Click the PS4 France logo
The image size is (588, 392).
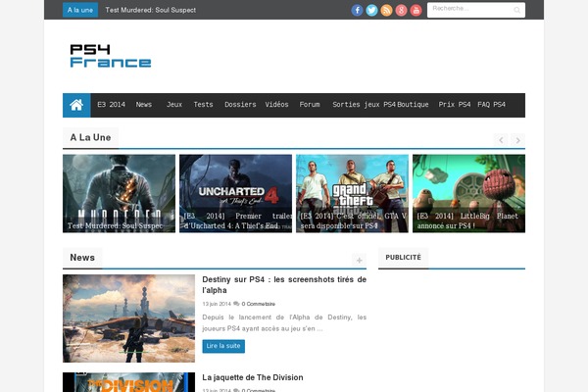point(110,56)
